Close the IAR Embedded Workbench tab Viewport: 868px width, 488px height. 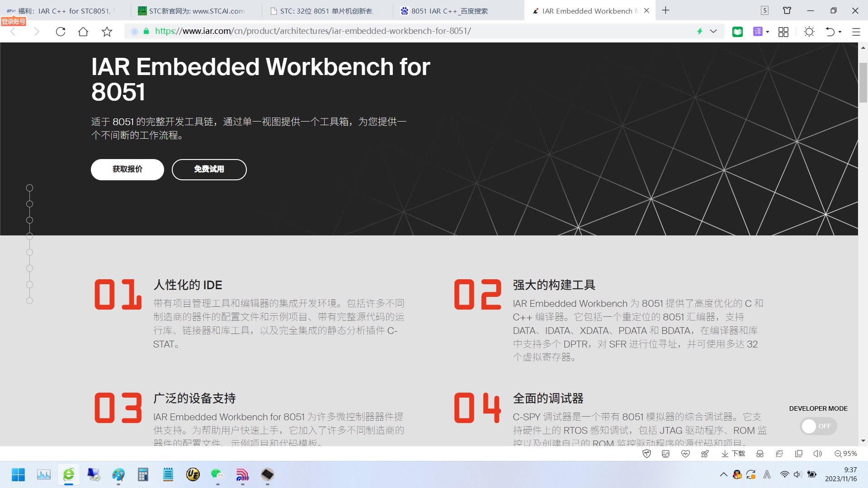(646, 10)
